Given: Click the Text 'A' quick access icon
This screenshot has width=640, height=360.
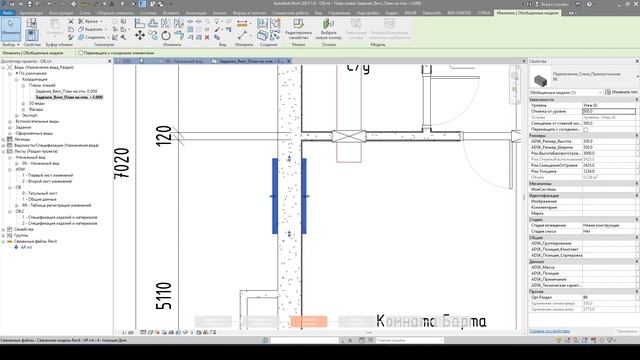Looking at the screenshot, I should 112,4.
